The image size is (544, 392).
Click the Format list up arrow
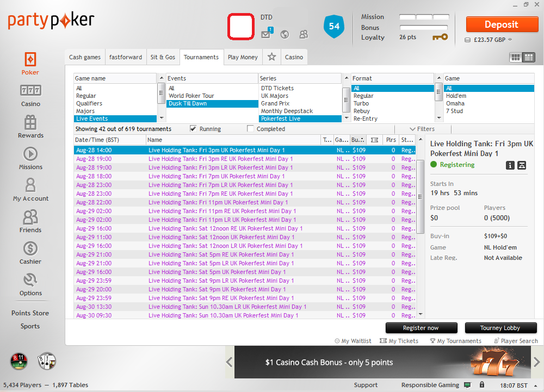(x=439, y=78)
